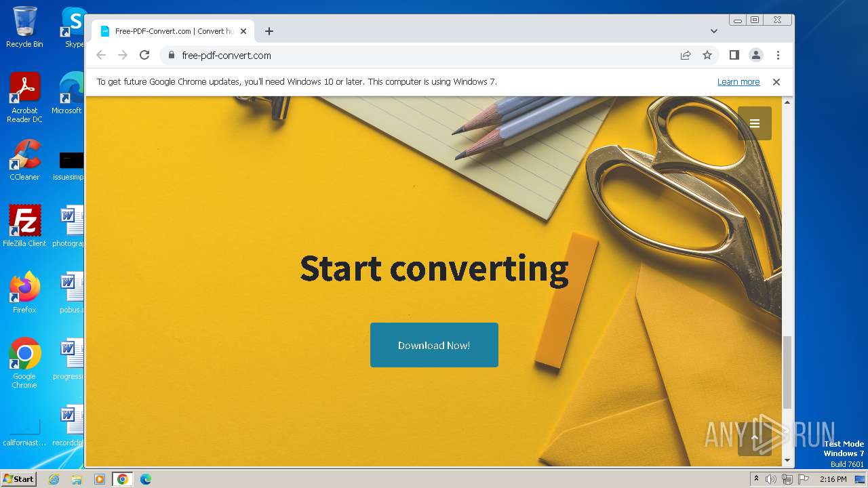The width and height of the screenshot is (868, 488).
Task: Click the Download Now! button
Action: pyautogui.click(x=434, y=345)
